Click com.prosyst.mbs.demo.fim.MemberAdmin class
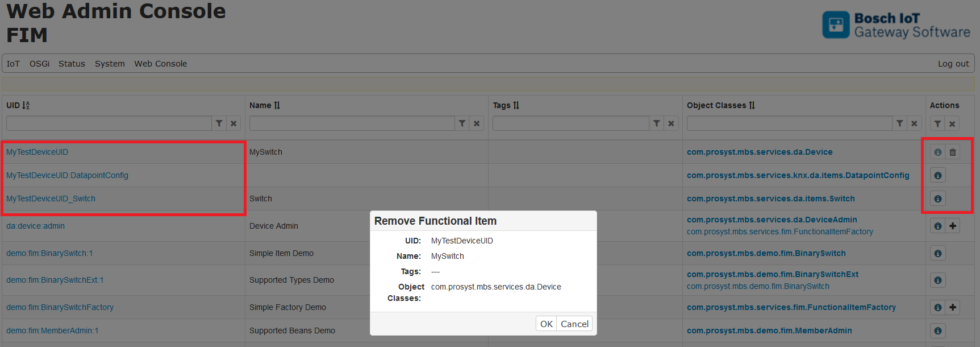 [x=769, y=331]
